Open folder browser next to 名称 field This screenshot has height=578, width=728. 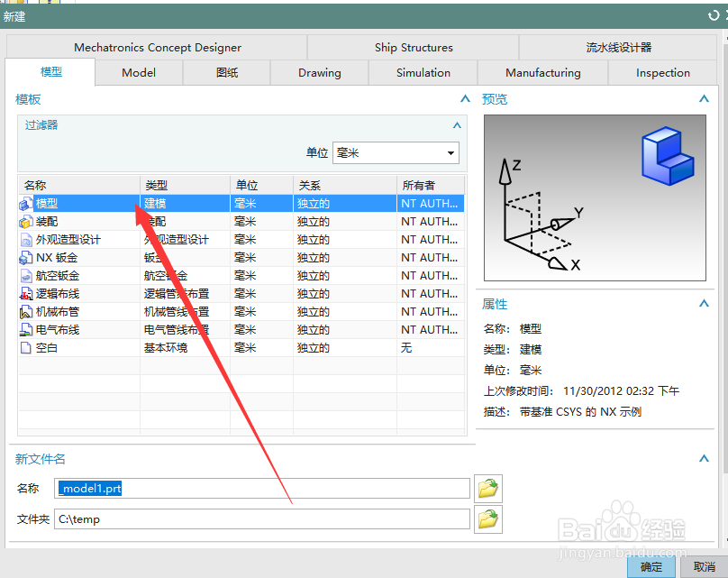tap(487, 488)
